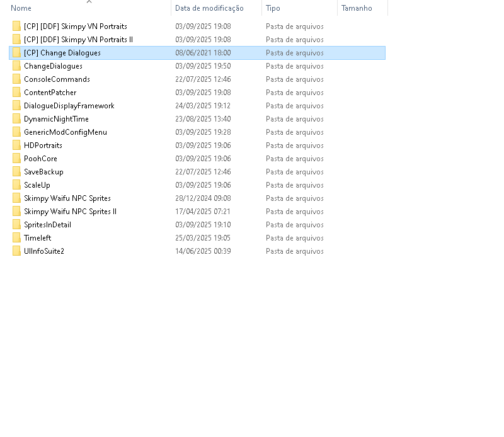
Task: Click the DialogueDisplayFramework folder icon
Action: [16, 105]
